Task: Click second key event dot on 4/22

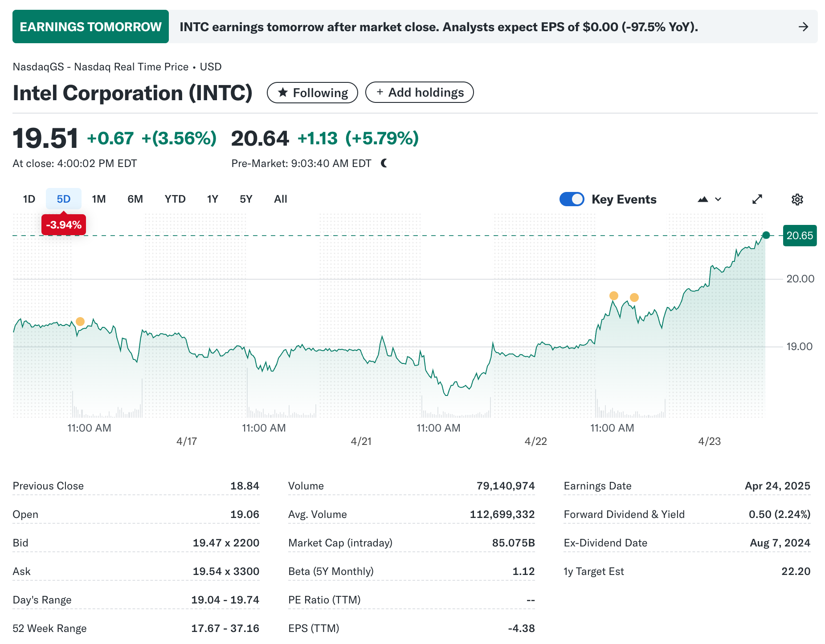Action: click(634, 298)
